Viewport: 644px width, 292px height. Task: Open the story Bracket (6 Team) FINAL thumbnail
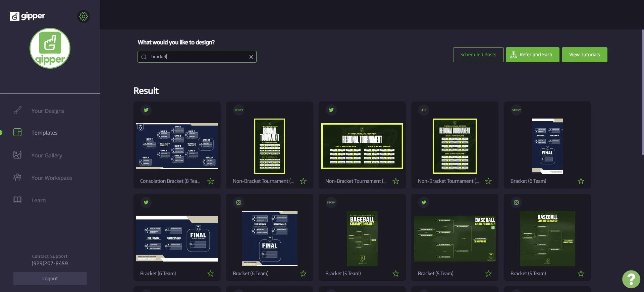tap(547, 146)
